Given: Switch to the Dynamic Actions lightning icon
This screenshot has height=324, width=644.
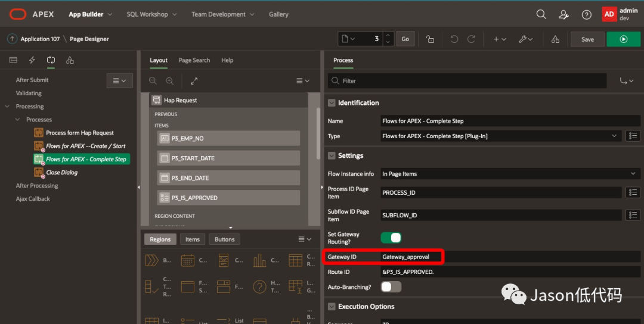Looking at the screenshot, I should (x=32, y=60).
